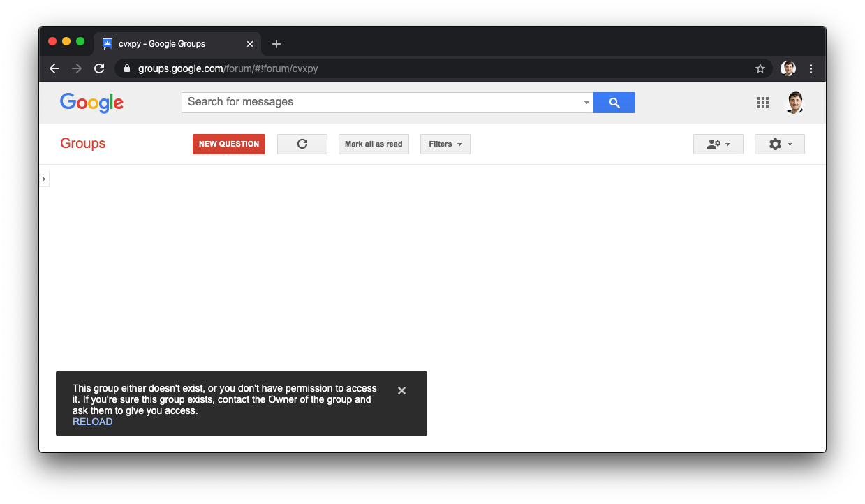Click the blue search magnifier button

point(614,103)
